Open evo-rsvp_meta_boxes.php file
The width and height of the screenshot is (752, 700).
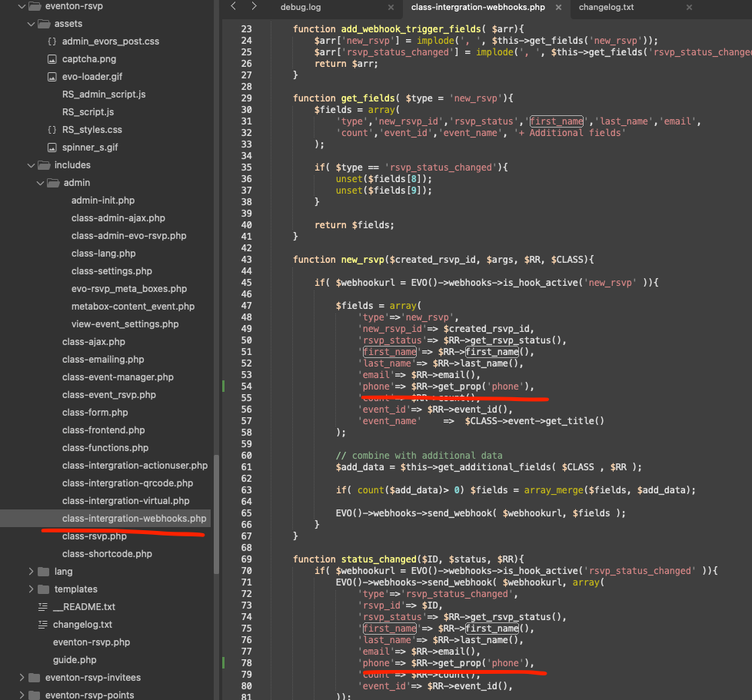(x=129, y=289)
